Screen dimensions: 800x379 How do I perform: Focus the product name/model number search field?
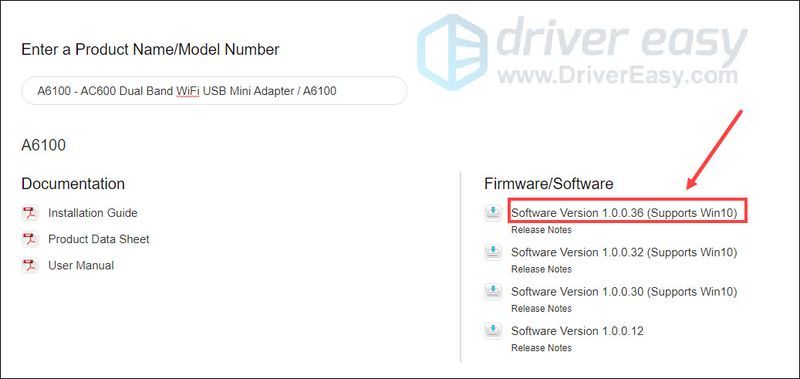[214, 91]
